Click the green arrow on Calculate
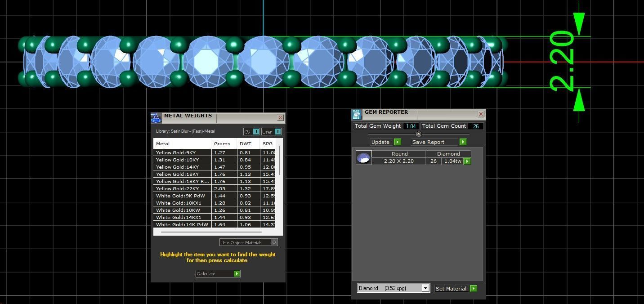Screen dimensions: 644x304 [x=237, y=273]
